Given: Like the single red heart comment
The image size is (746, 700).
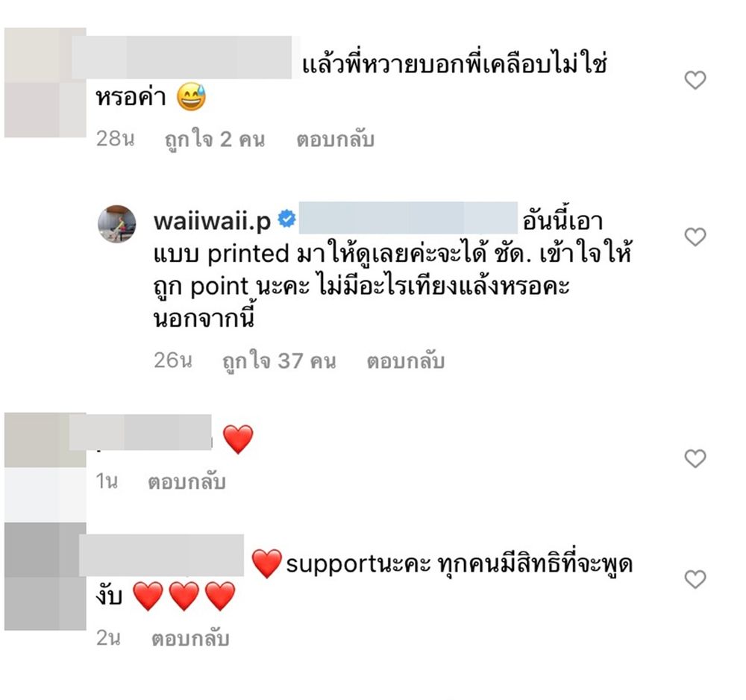Looking at the screenshot, I should [x=695, y=458].
